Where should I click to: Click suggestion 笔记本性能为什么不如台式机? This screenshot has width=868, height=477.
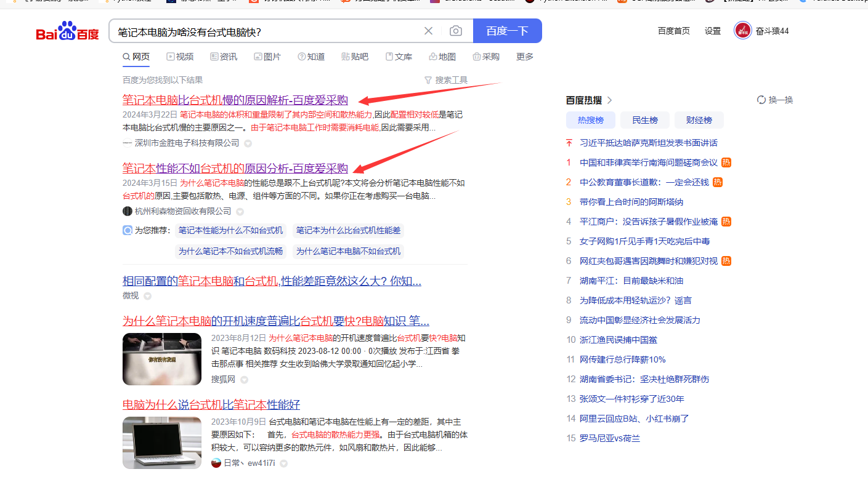tap(231, 231)
